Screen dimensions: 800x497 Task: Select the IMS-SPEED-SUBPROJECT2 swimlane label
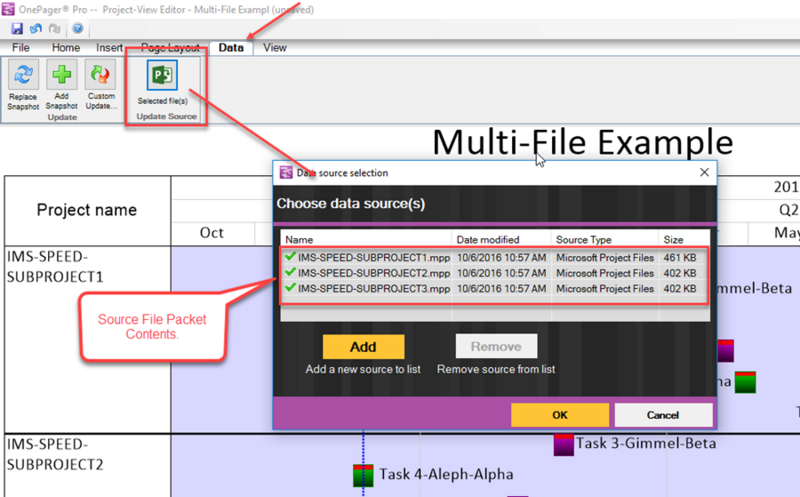coord(55,454)
